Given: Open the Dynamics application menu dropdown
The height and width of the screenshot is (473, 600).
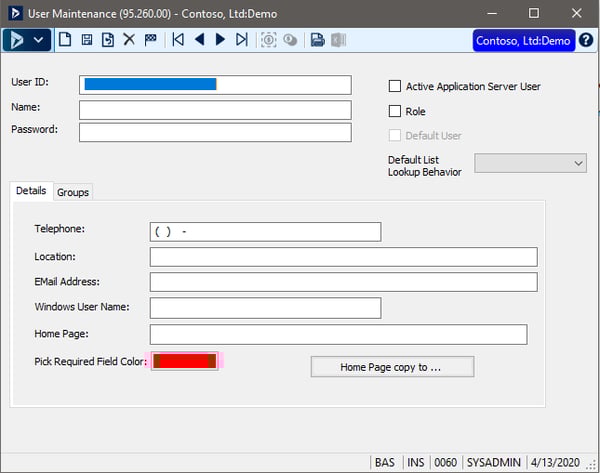Looking at the screenshot, I should [x=27, y=40].
